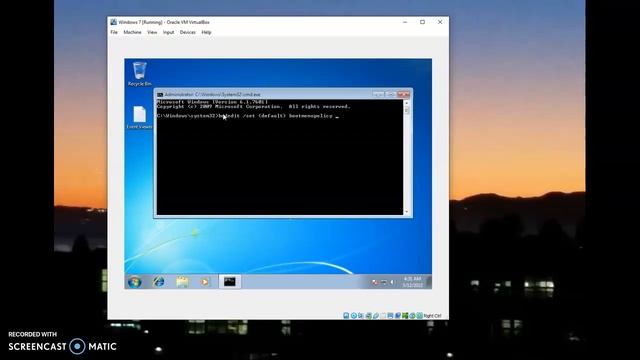Viewport: 640px width, 360px height.
Task: Click the hard disk activity status icon
Action: (346, 316)
